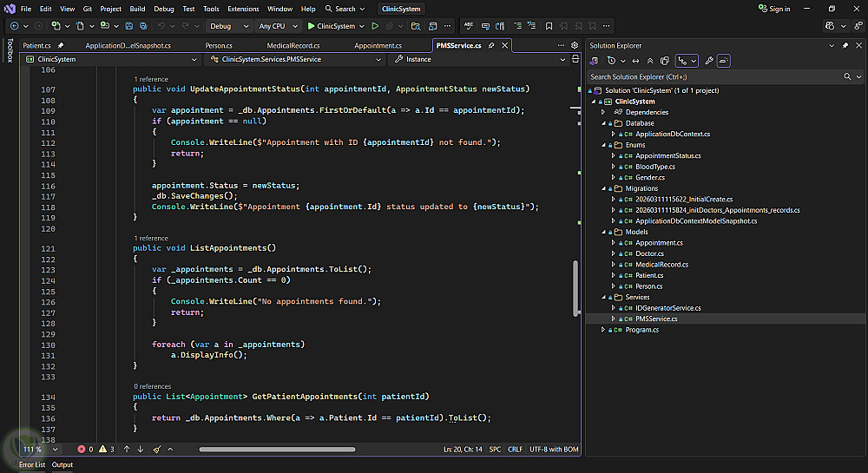The image size is (868, 473).
Task: Switch to the Appointment.cs tab
Action: tap(378, 45)
